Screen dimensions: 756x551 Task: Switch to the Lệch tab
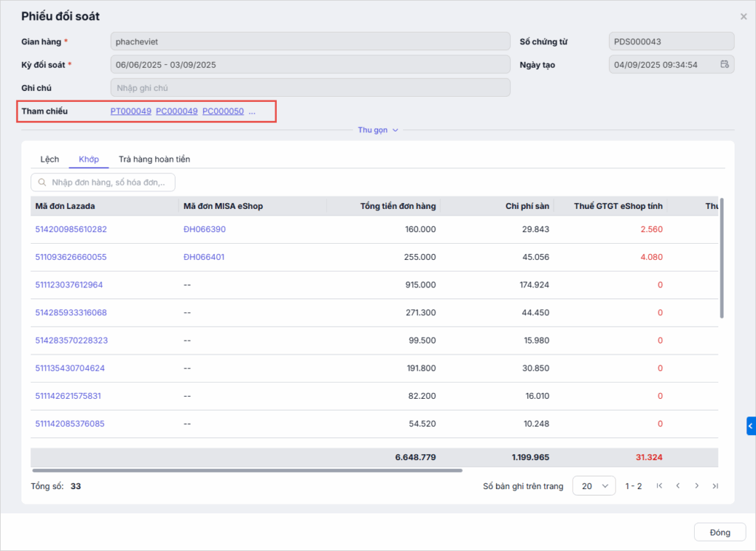pos(49,159)
